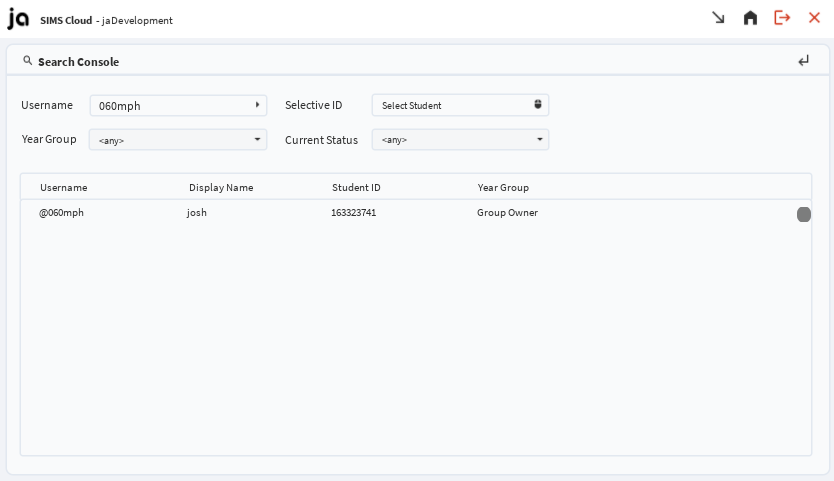Open the Year Group dropdown
The width and height of the screenshot is (834, 481).
pos(178,139)
